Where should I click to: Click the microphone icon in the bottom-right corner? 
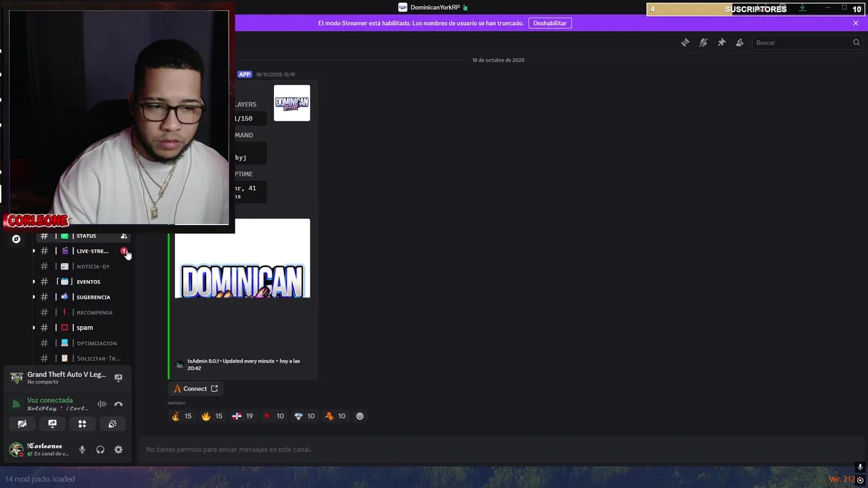click(860, 467)
